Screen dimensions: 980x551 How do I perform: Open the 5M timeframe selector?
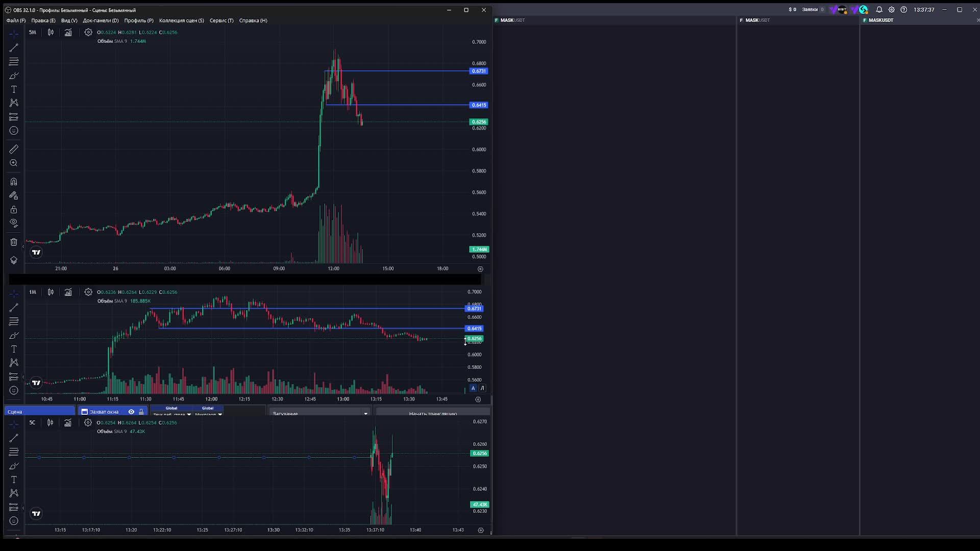[x=33, y=32]
